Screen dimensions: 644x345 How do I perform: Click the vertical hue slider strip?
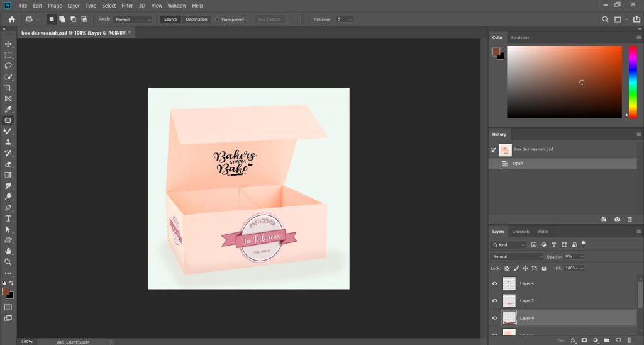click(633, 81)
